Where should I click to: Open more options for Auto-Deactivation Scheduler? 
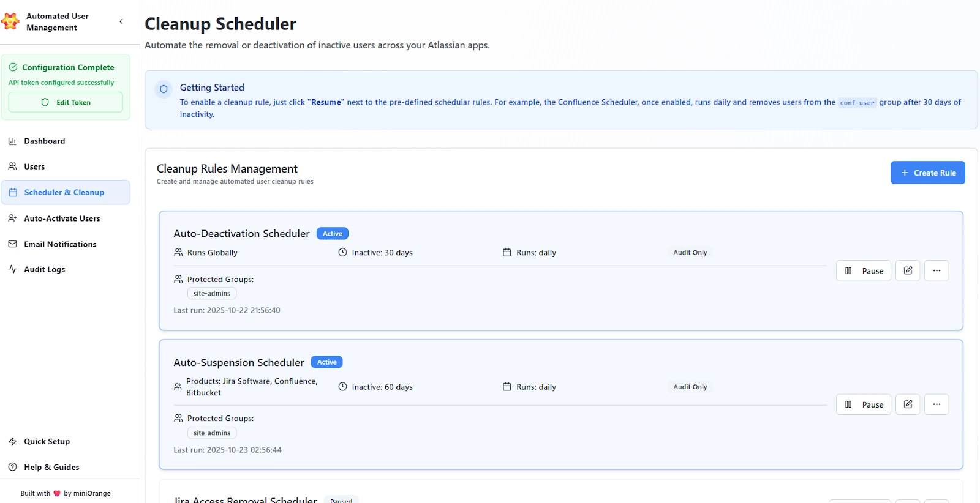coord(937,270)
